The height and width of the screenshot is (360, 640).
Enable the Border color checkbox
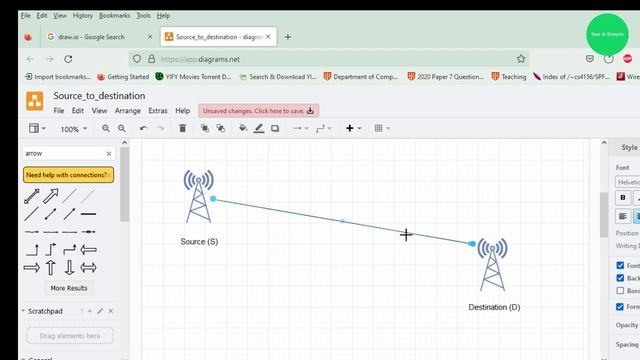coord(620,291)
